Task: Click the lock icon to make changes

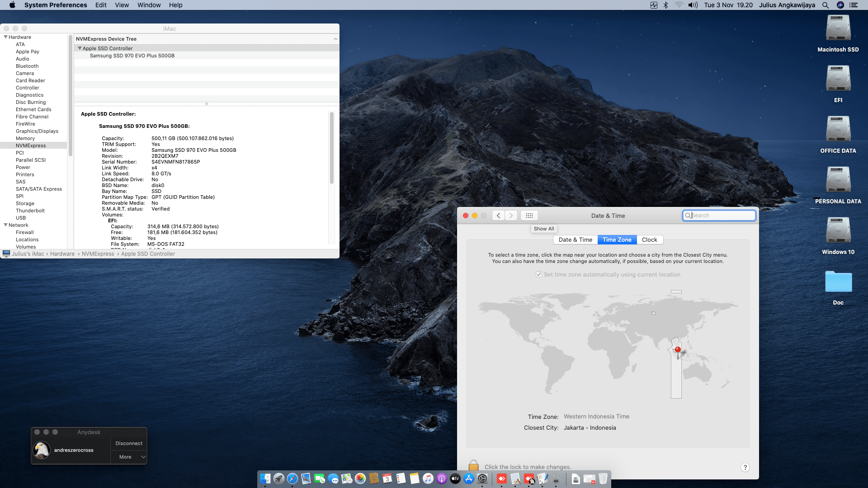Action: 473,465
